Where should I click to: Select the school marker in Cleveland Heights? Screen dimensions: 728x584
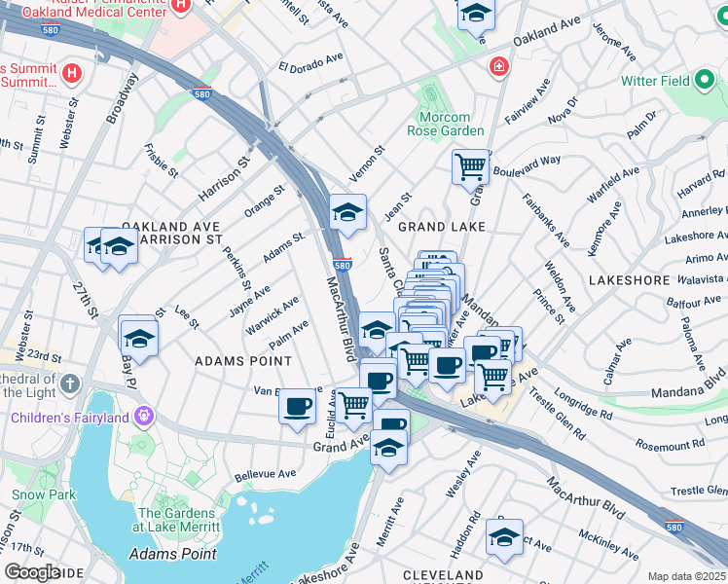[505, 541]
